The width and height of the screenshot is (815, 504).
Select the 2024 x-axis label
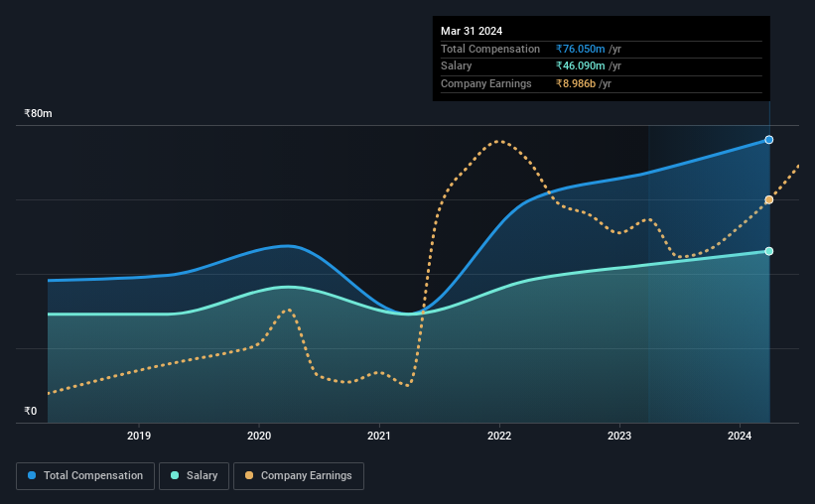740,436
